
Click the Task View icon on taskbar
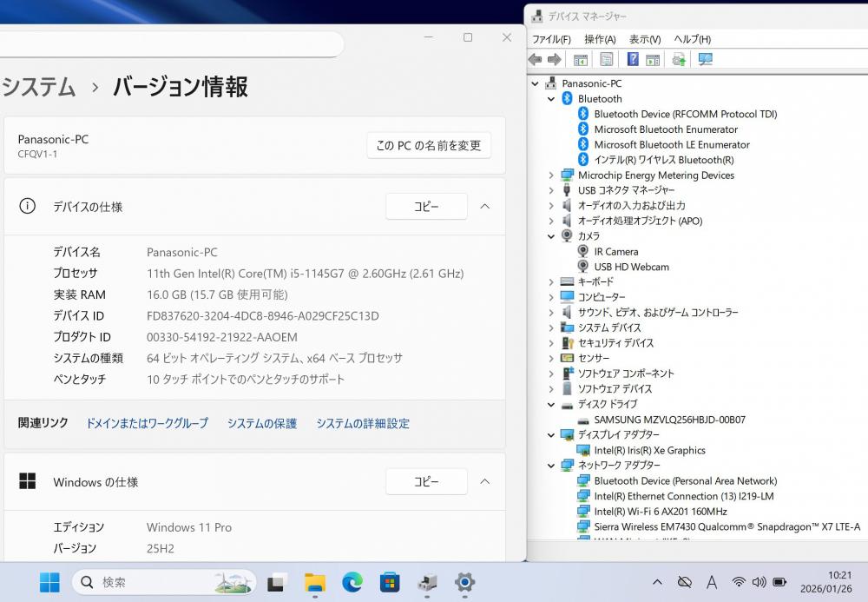click(277, 582)
